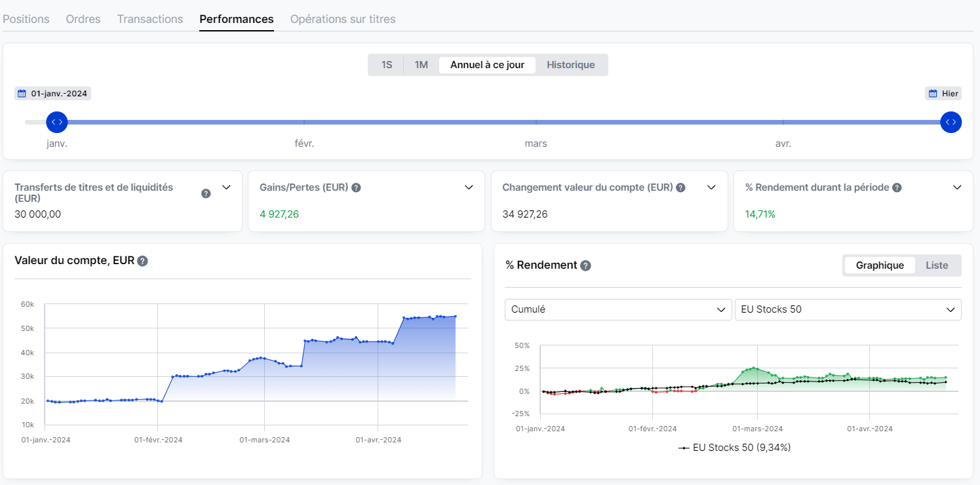980x485 pixels.
Task: Switch rendement view to Liste
Action: click(x=937, y=265)
